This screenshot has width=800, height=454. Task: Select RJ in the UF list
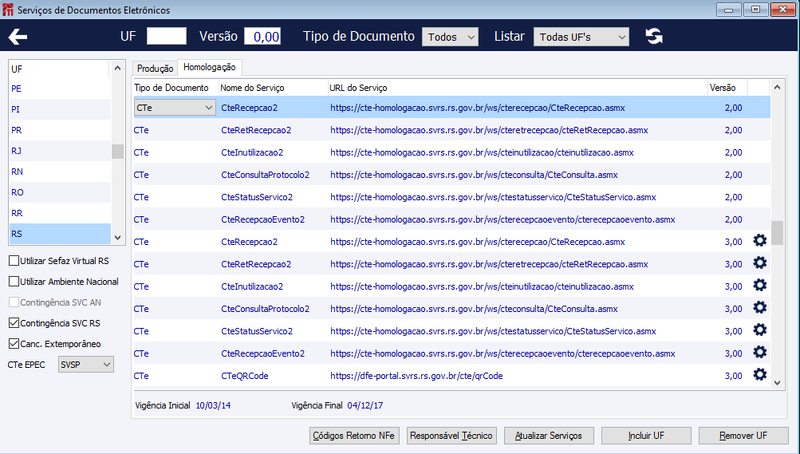coord(60,151)
